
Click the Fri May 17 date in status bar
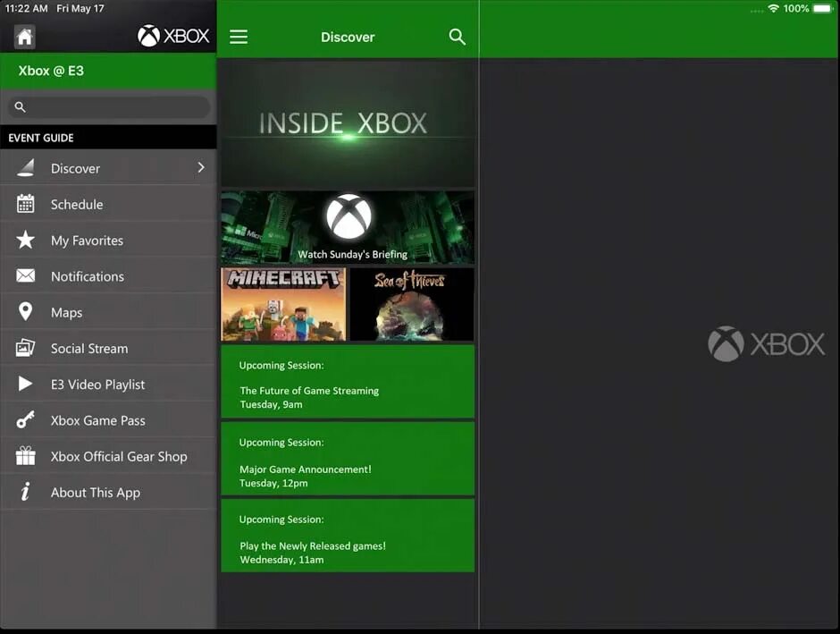pyautogui.click(x=80, y=9)
